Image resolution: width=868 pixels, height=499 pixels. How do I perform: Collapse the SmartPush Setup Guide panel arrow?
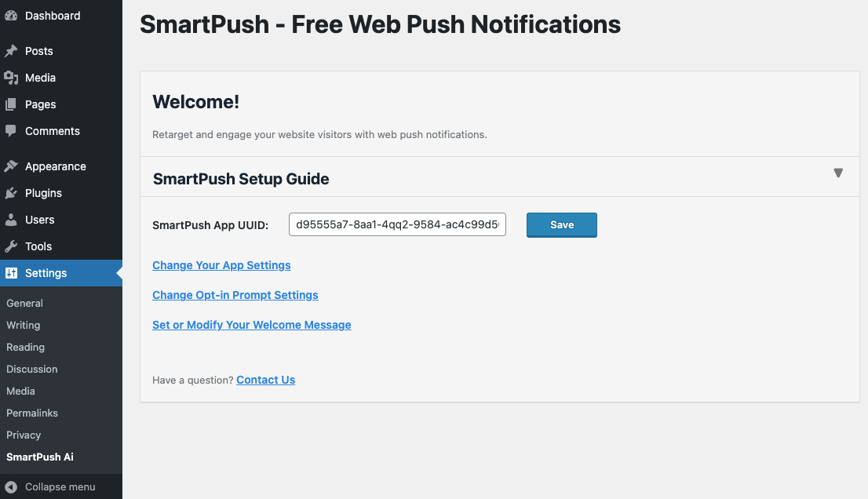(x=838, y=173)
